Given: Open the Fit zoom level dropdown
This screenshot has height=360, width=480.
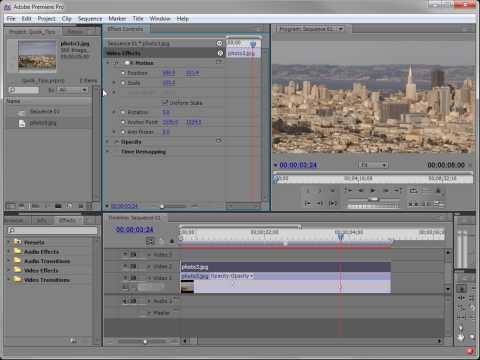Looking at the screenshot, I should coord(373,165).
